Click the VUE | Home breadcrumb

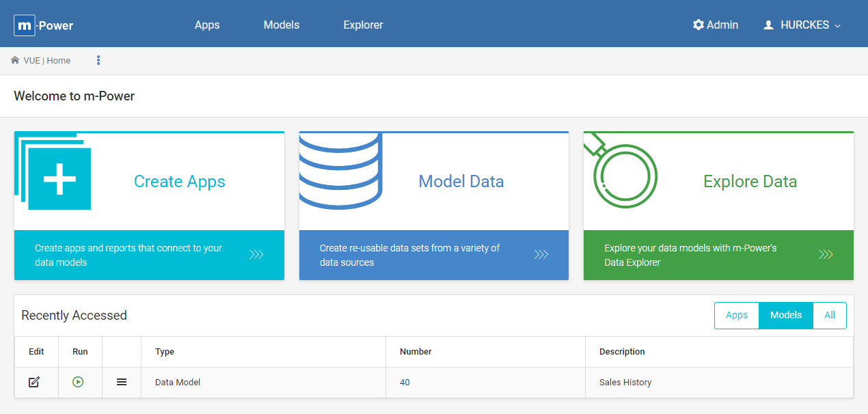point(47,60)
